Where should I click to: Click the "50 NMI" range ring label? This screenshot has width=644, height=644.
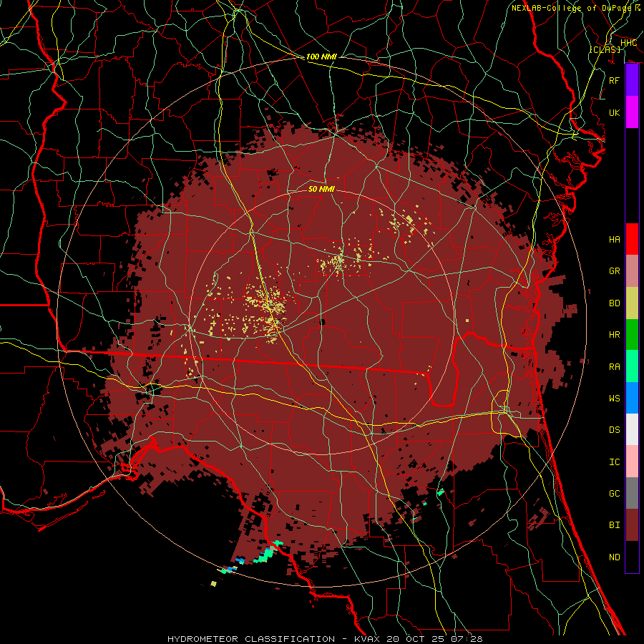321,189
